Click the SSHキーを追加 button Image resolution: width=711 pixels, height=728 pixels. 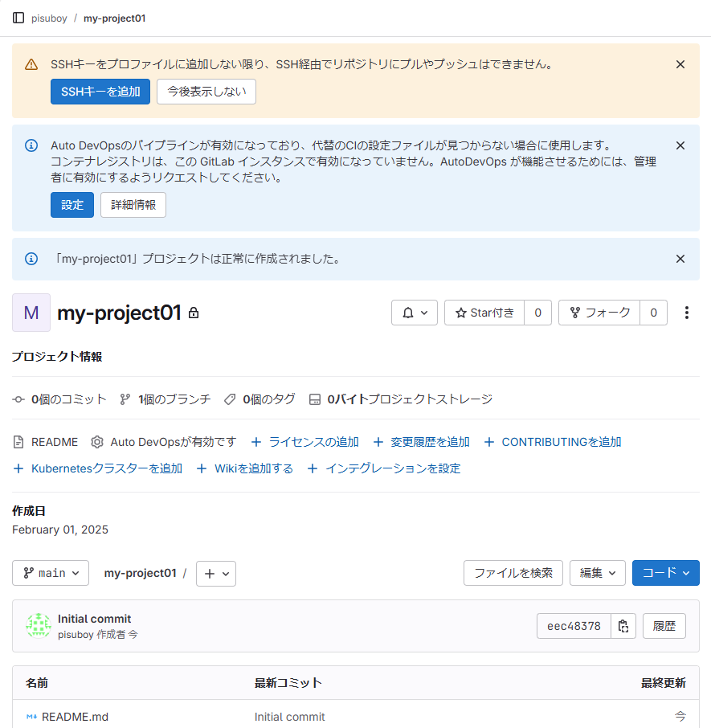point(100,92)
